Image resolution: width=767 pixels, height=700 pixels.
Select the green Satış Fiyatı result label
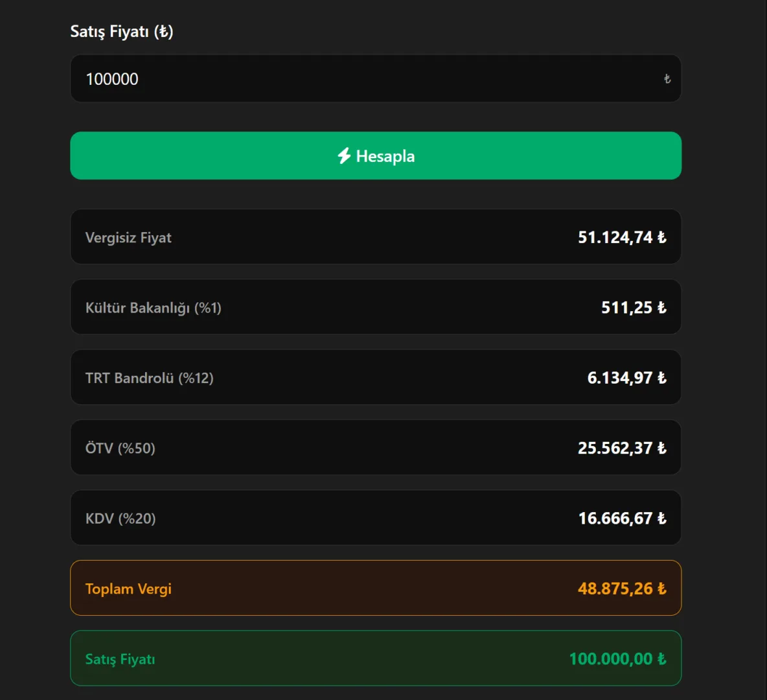click(120, 659)
